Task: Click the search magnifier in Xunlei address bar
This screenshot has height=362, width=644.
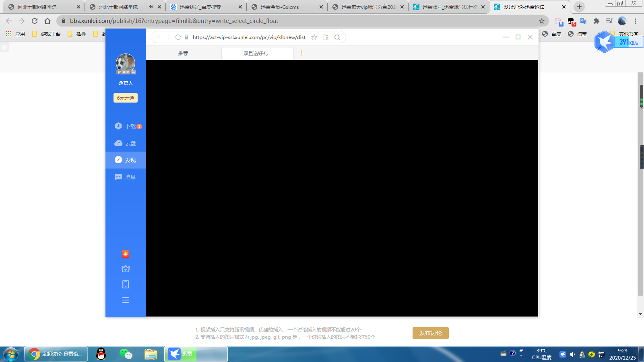Action: tap(337, 37)
